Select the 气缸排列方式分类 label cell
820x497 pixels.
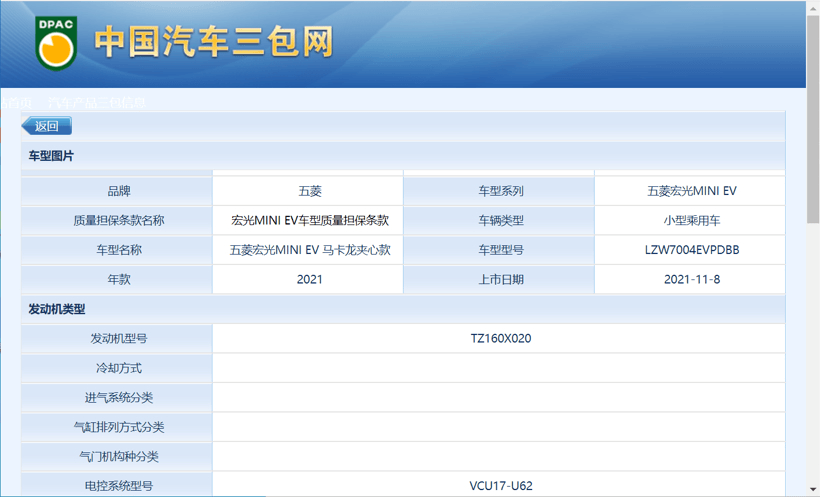point(117,427)
